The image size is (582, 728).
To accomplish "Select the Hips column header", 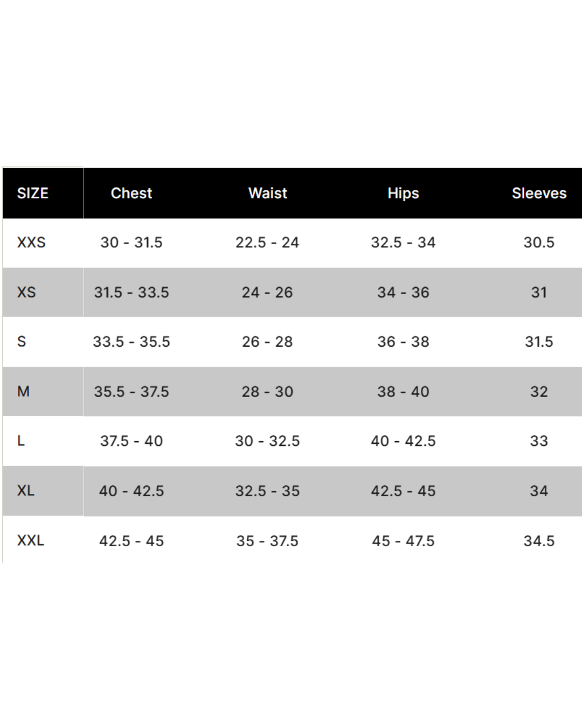I will [403, 193].
